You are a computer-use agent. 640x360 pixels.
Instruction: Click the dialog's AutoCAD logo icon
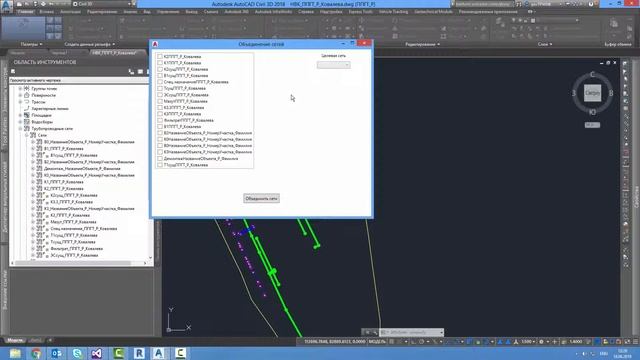tap(155, 44)
